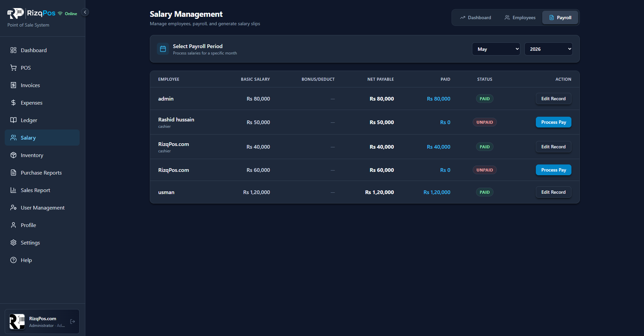
Task: Click Process Pay for RizqPos.com Rs 60,000
Action: pyautogui.click(x=553, y=170)
